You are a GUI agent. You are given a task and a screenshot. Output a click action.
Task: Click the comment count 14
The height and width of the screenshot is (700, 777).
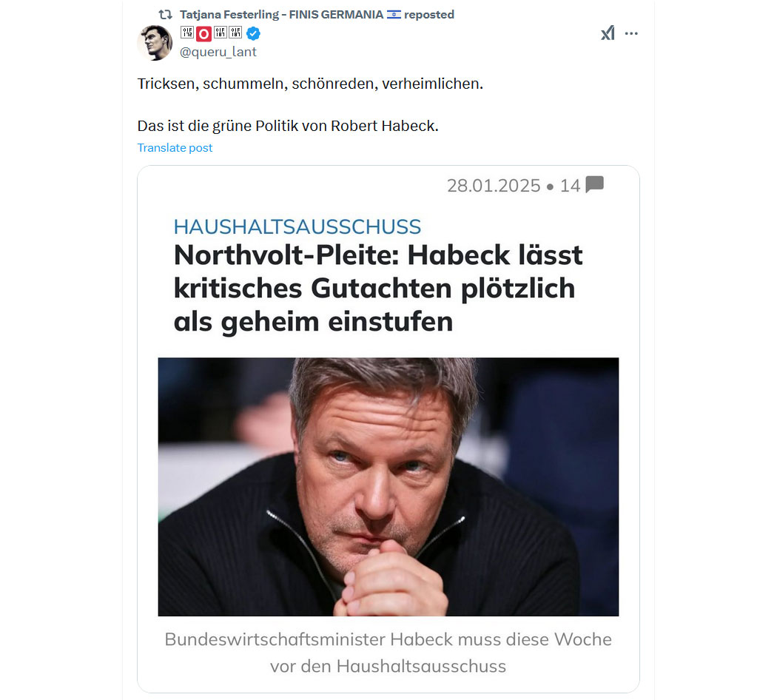570,185
